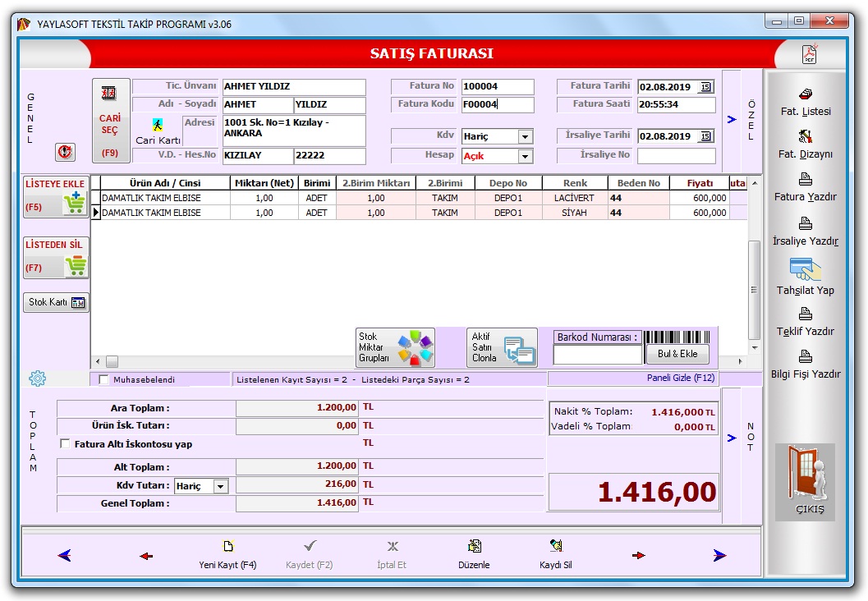Click Paneli Gizle (F12) link
868x601 pixels.
(680, 378)
